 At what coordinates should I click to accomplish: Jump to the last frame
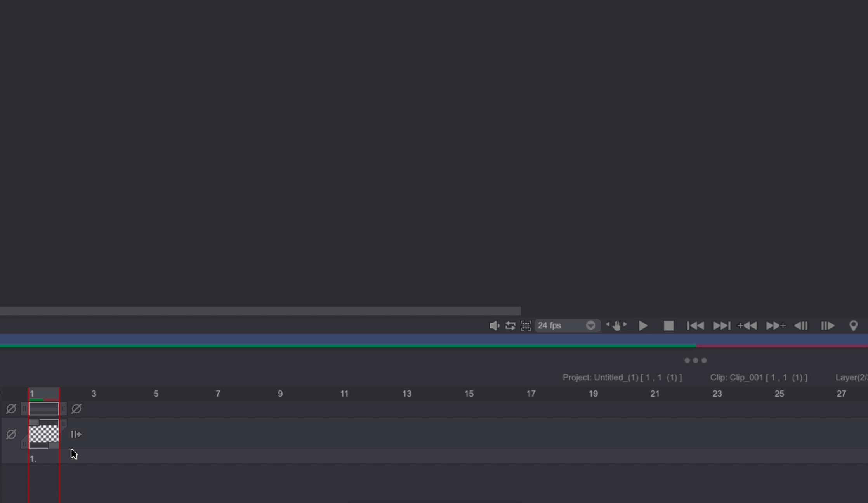click(x=722, y=326)
